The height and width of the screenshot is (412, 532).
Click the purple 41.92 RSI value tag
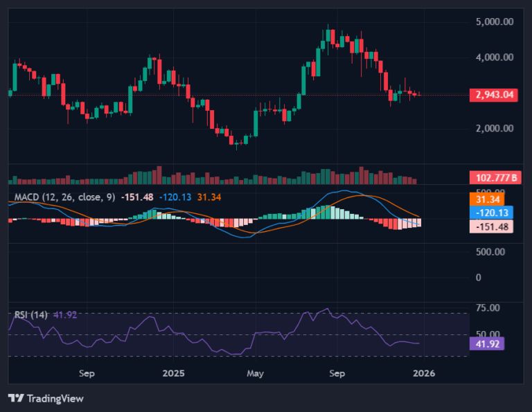point(487,344)
